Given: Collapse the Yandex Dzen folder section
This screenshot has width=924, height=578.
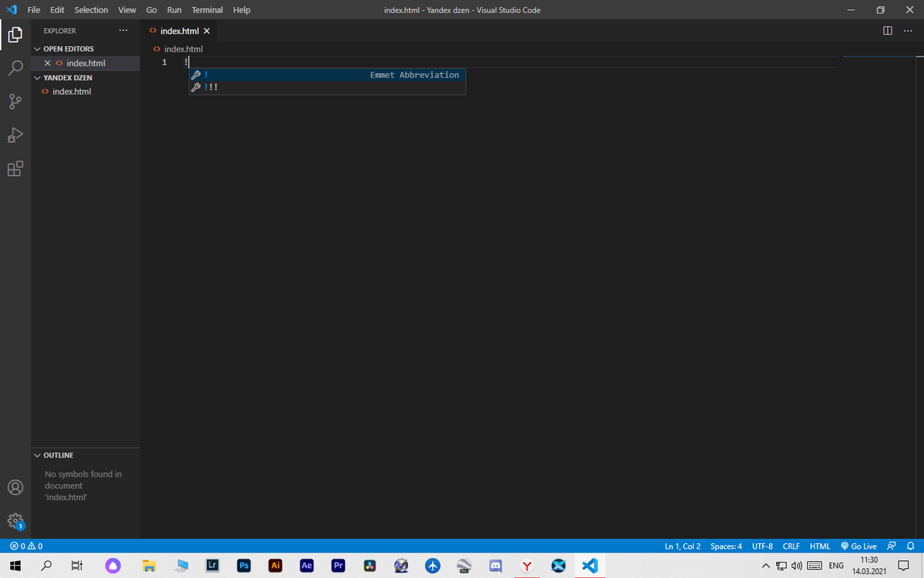Looking at the screenshot, I should 86,78.
